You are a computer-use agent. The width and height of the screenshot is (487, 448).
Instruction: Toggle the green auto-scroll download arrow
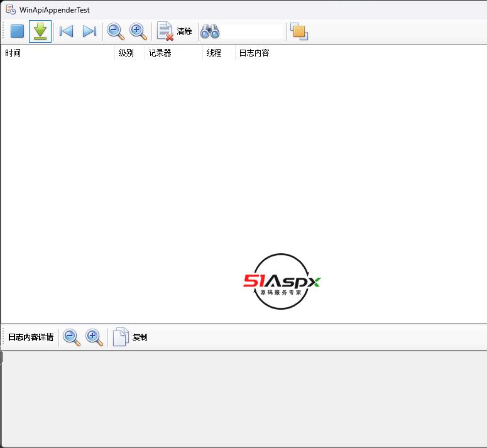(40, 31)
